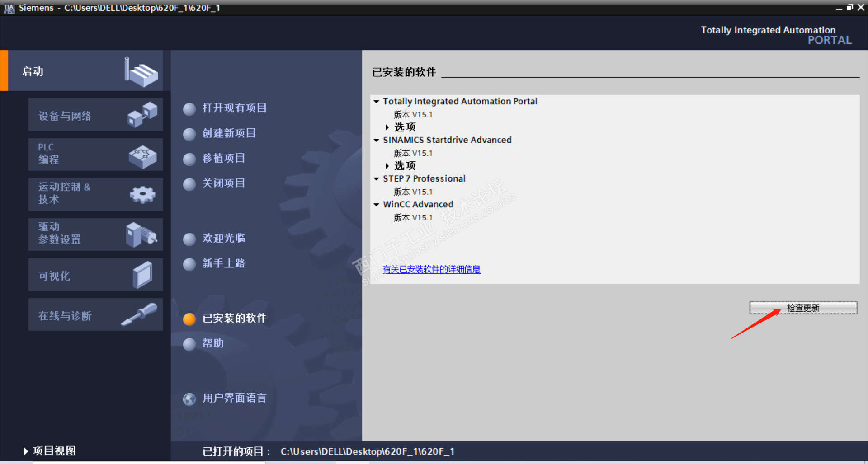868x464 pixels.
Task: Collapse the STEP 7 Professional node
Action: pyautogui.click(x=376, y=179)
